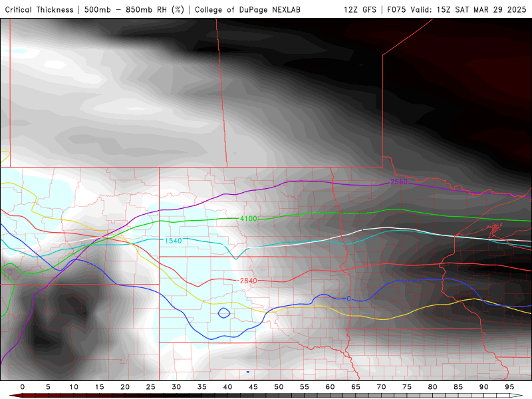Click the color scale value 55
Viewport: 532px width, 399px height.
pos(305,387)
